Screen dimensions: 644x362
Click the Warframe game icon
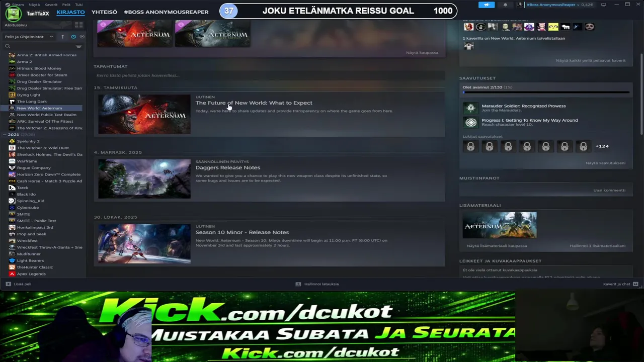pos(12,161)
